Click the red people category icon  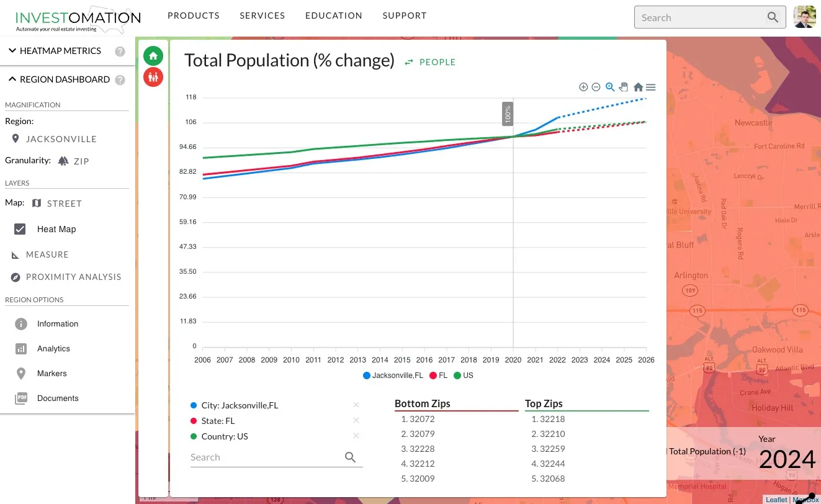(153, 77)
